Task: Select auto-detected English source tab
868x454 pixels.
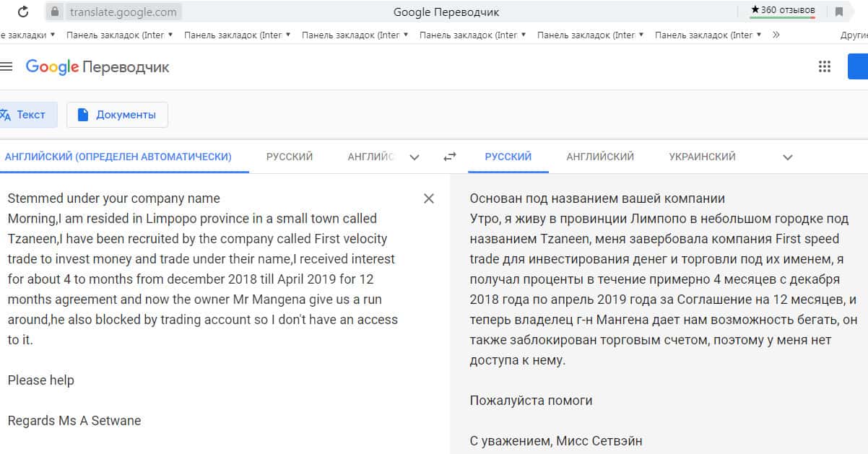Action: (118, 157)
